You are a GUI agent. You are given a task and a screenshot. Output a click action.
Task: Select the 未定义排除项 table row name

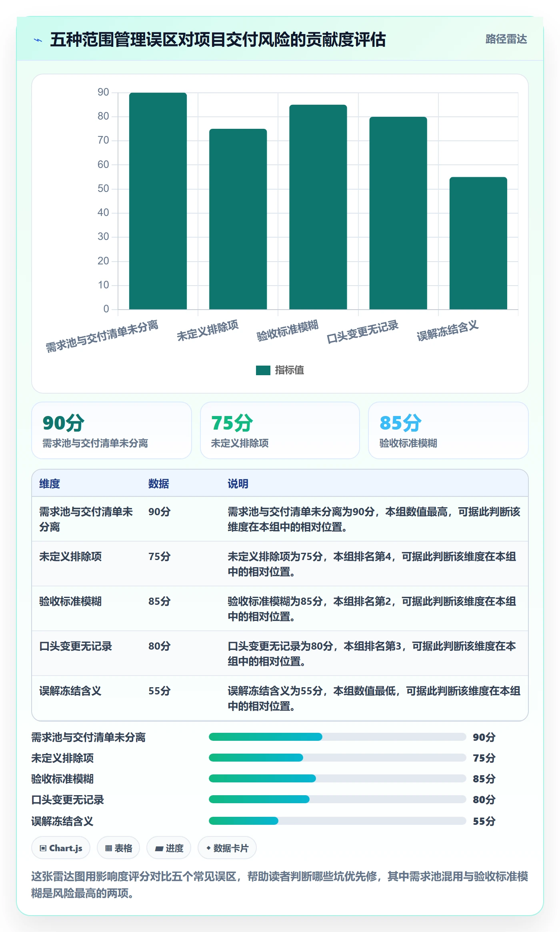coord(70,556)
